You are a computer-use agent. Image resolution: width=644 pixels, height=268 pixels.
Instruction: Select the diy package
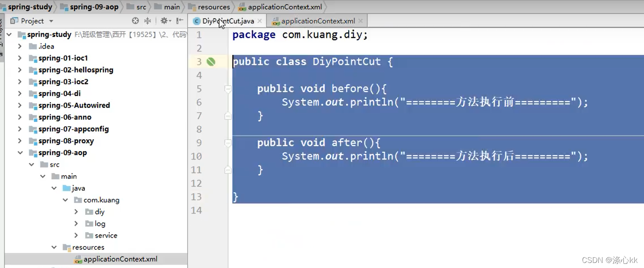coord(99,212)
